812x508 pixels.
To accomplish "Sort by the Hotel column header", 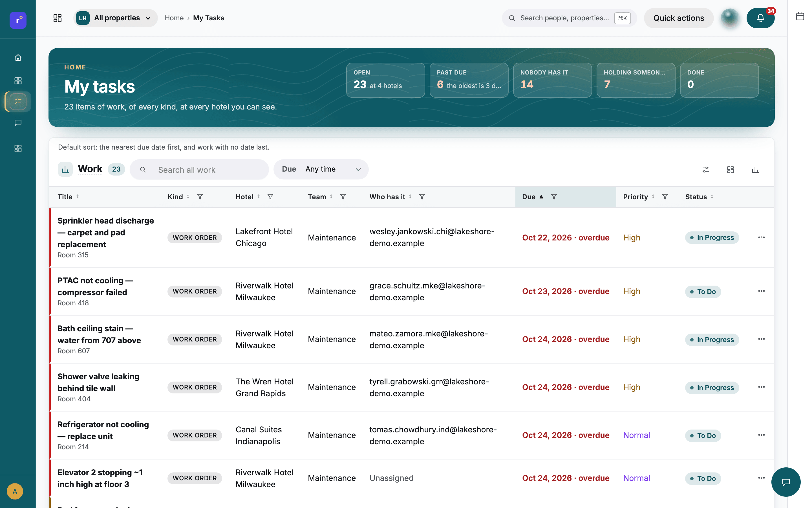I will 248,197.
